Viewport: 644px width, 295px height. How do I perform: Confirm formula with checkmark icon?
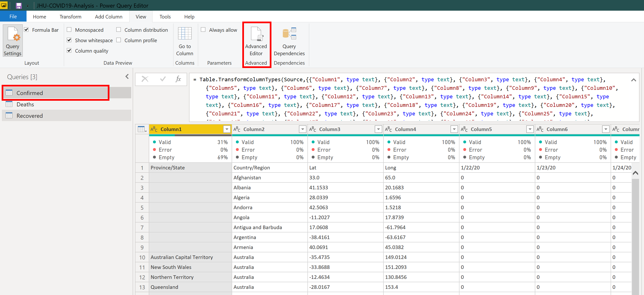[x=163, y=79]
